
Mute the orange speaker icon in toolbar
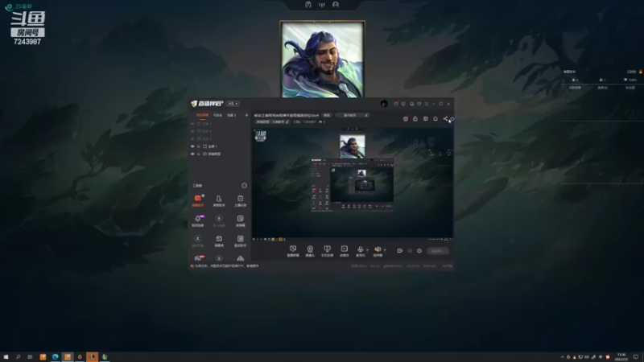point(378,251)
